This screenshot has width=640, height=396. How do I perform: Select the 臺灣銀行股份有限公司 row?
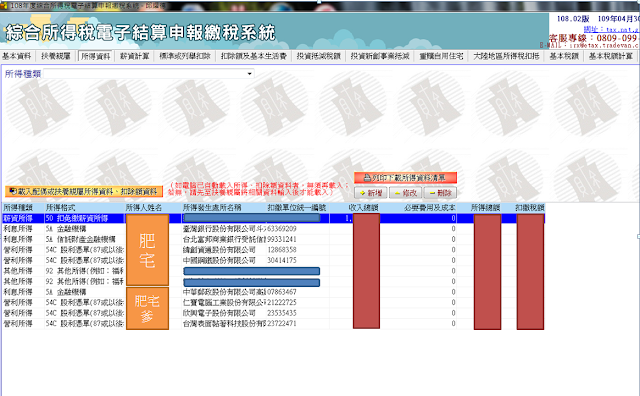[273, 229]
